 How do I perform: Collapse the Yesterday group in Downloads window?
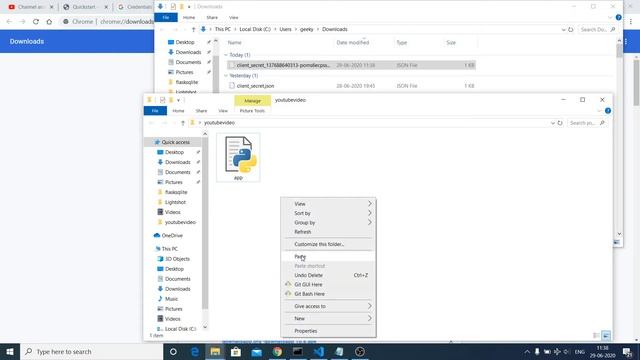click(226, 76)
